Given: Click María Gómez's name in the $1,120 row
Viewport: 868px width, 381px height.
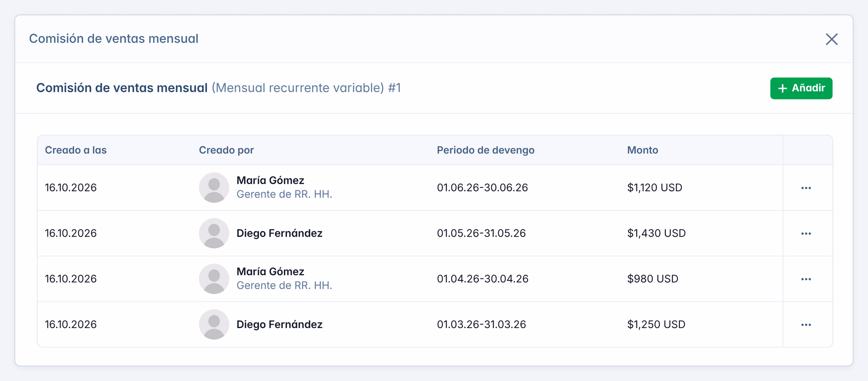Looking at the screenshot, I should pyautogui.click(x=270, y=181).
